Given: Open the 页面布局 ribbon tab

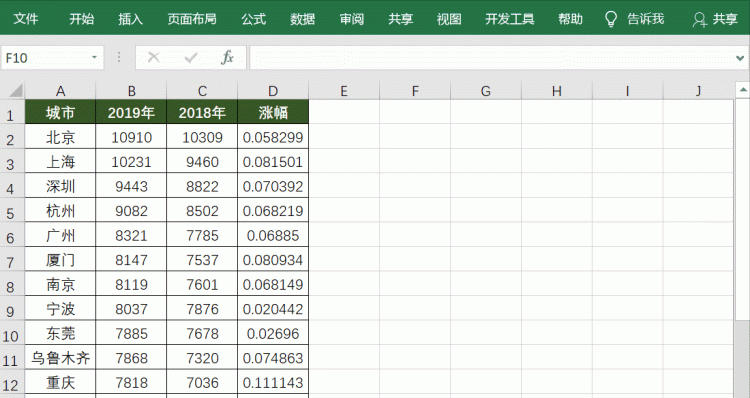Looking at the screenshot, I should [192, 19].
